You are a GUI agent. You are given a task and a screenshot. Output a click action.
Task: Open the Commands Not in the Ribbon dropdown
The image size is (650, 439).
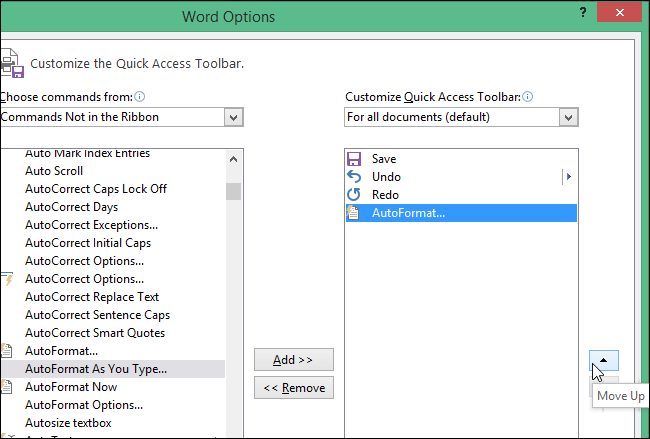234,117
